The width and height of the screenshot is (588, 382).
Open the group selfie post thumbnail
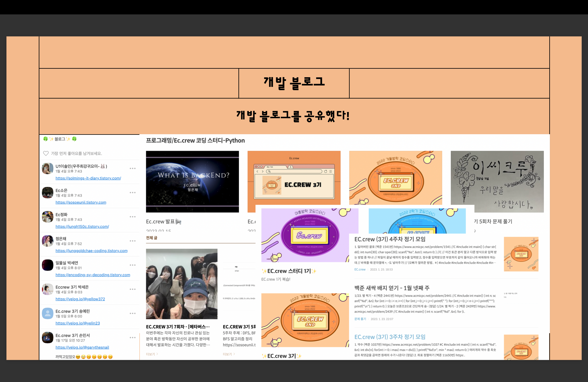click(x=182, y=284)
